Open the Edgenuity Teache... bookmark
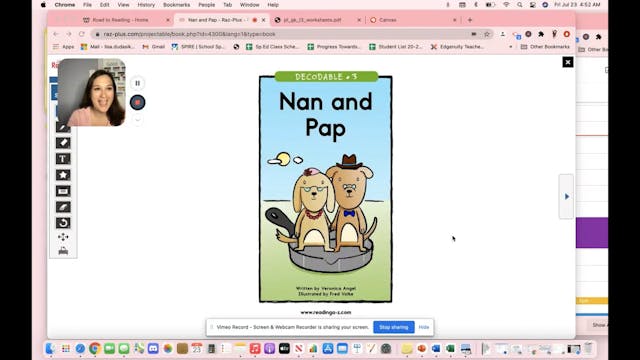 457,47
